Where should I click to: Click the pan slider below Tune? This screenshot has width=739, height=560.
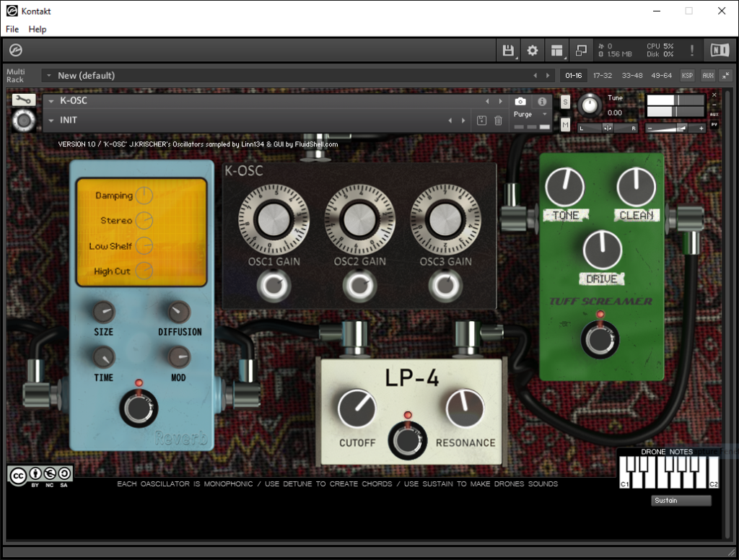[x=608, y=128]
